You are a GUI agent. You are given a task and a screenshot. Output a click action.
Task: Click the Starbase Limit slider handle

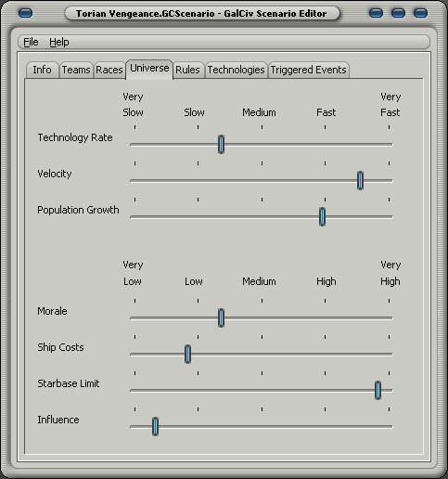[378, 390]
